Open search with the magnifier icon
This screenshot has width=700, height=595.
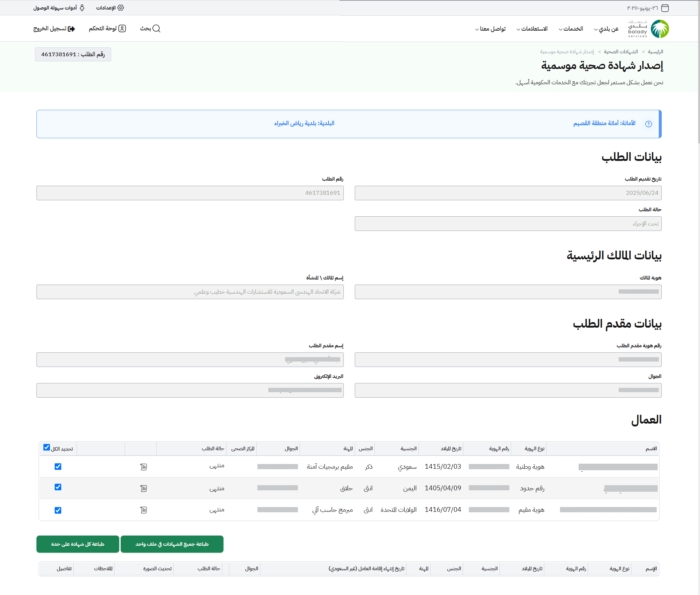(x=156, y=28)
